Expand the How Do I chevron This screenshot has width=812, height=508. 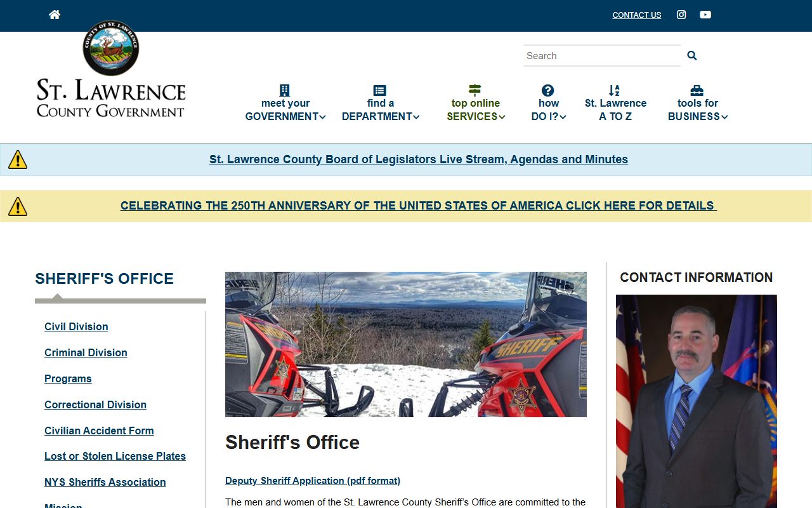point(563,117)
